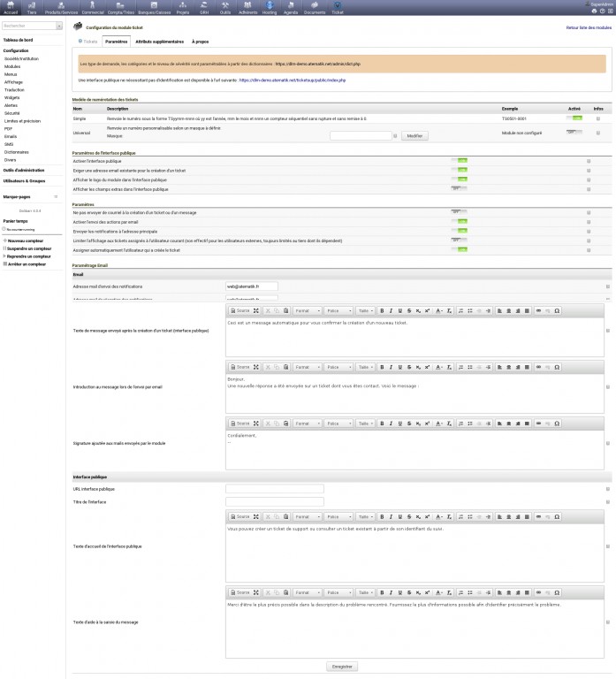Center text in the signature editor
The width and height of the screenshot is (616, 679).
click(x=509, y=423)
